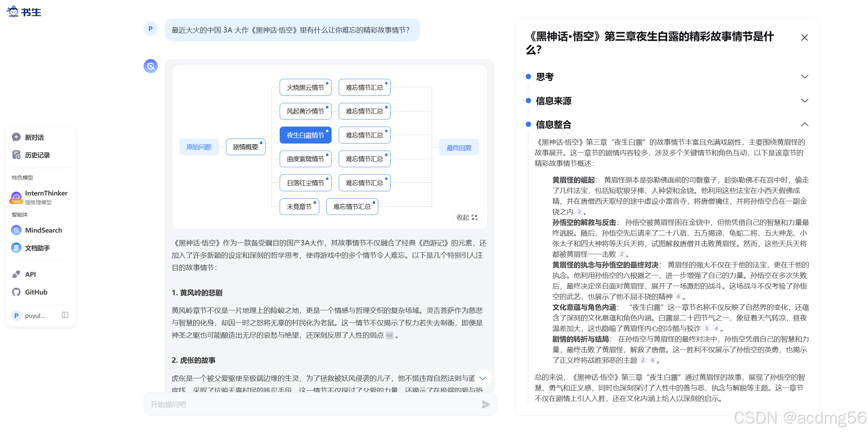Open the 文档助手 document assistant

point(16,248)
